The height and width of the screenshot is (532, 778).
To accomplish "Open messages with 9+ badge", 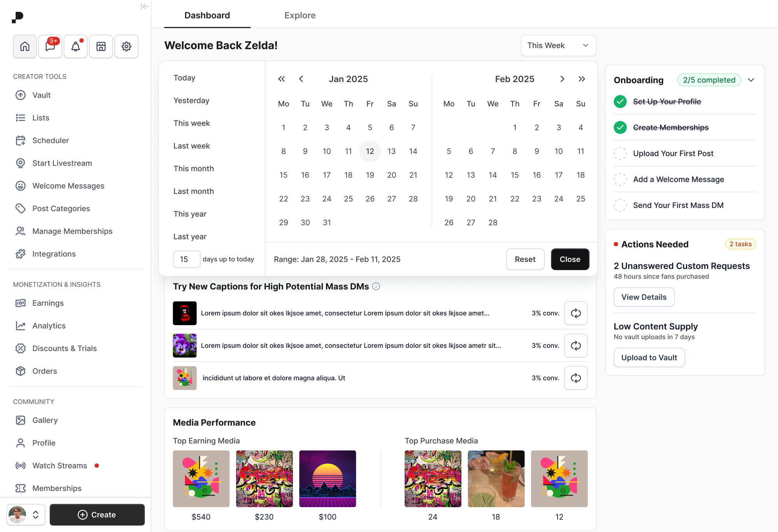I will click(x=50, y=46).
